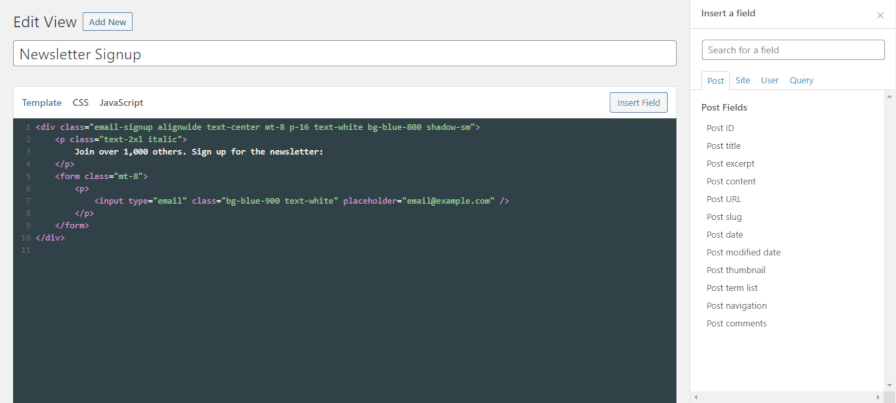896x403 pixels.
Task: Click the Insert Field button
Action: (638, 102)
